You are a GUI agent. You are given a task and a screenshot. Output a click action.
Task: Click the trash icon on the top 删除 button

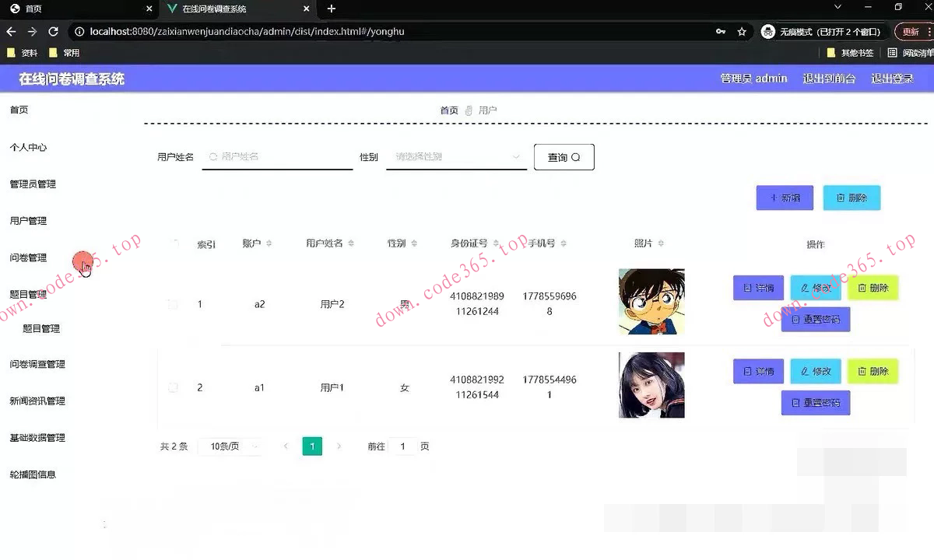click(x=840, y=198)
